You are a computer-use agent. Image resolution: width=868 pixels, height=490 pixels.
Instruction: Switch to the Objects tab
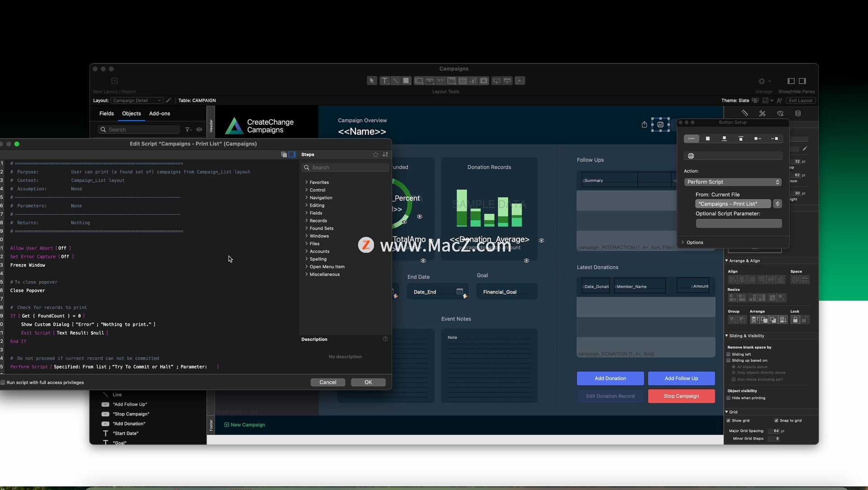pyautogui.click(x=132, y=113)
